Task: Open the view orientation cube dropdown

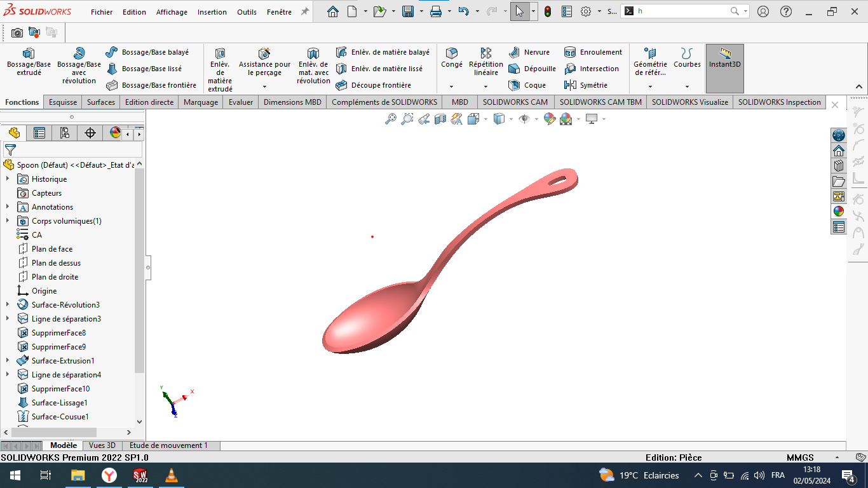Action: [485, 118]
